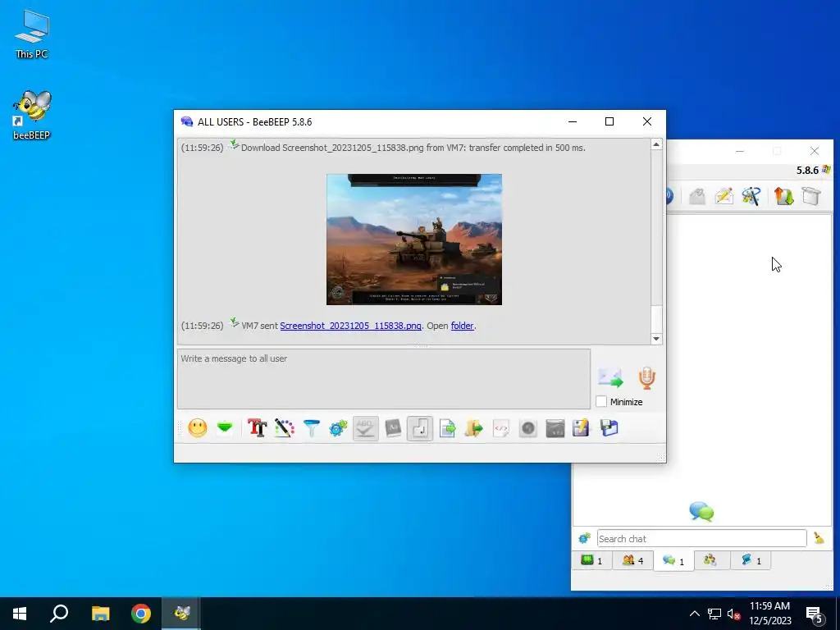
Task: Click the gray image icon in chat toolbar
Action: tap(555, 428)
